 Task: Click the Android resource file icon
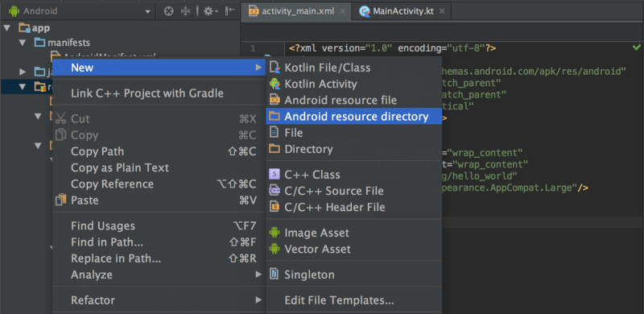click(x=275, y=100)
